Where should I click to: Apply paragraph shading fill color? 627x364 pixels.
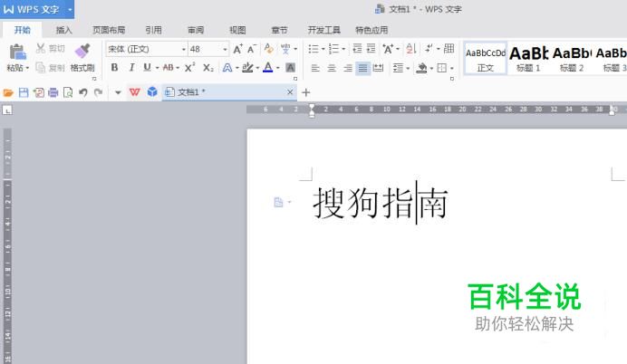pos(422,68)
